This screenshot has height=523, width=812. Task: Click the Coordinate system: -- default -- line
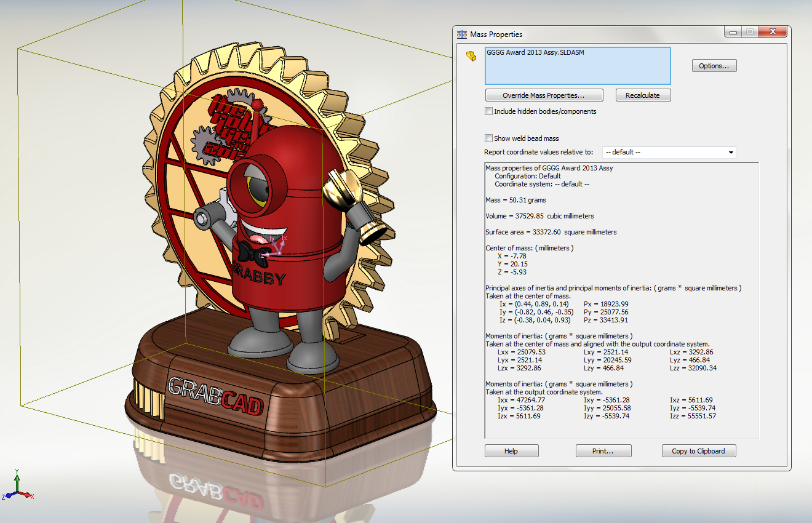coord(542,184)
